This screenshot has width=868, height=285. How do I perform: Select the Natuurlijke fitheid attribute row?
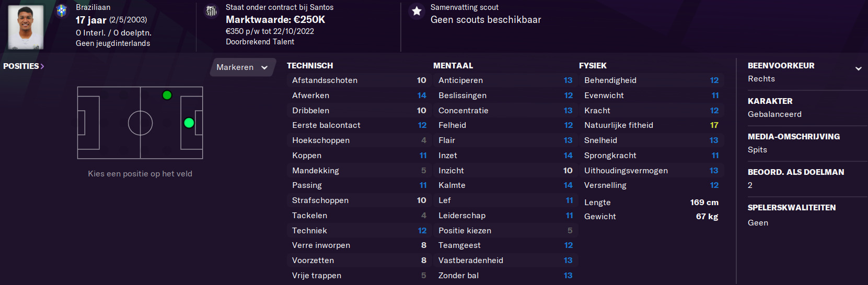tap(651, 125)
